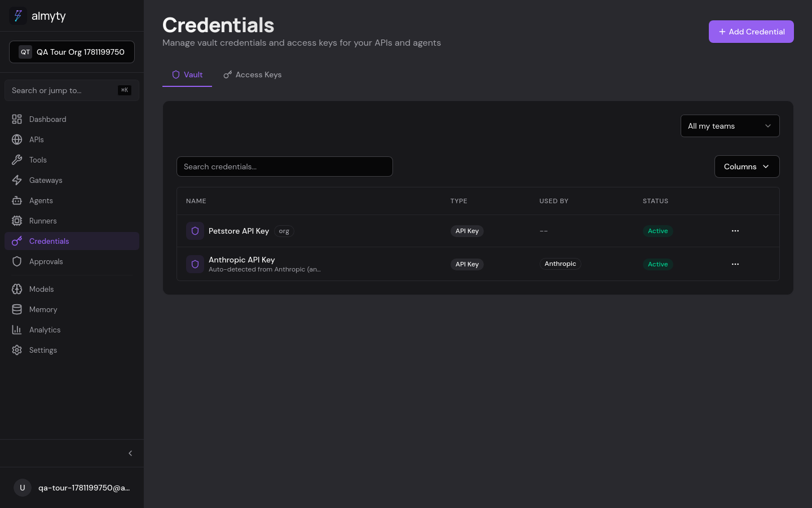The image size is (812, 508).
Task: Open the qa-tour user account menu
Action: [72, 488]
